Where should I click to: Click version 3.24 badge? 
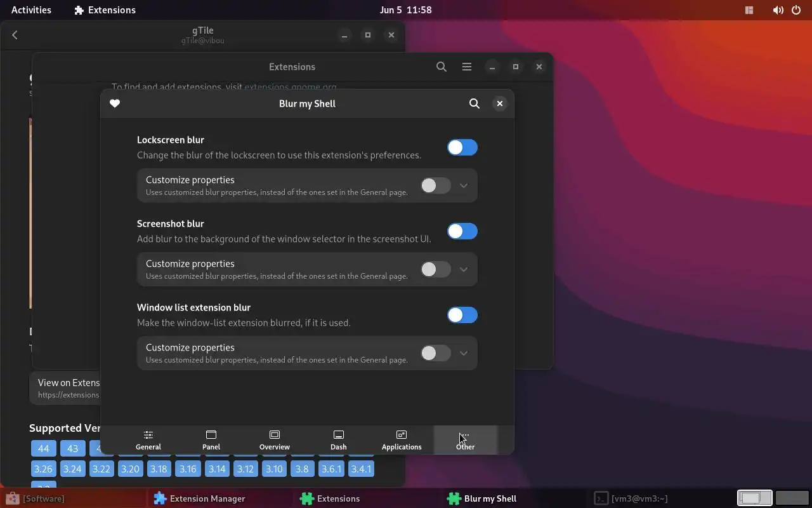[72, 469]
